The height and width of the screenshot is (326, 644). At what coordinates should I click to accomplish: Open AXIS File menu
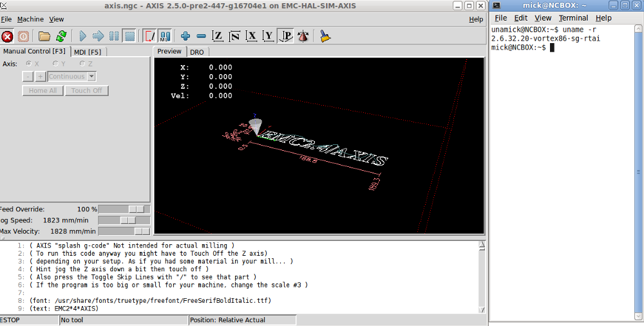pyautogui.click(x=6, y=19)
